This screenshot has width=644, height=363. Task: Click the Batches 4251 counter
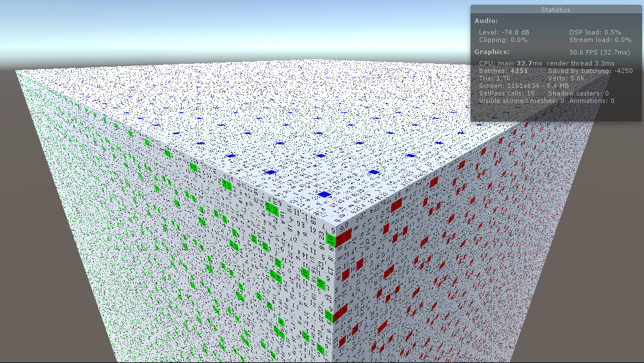pos(504,71)
